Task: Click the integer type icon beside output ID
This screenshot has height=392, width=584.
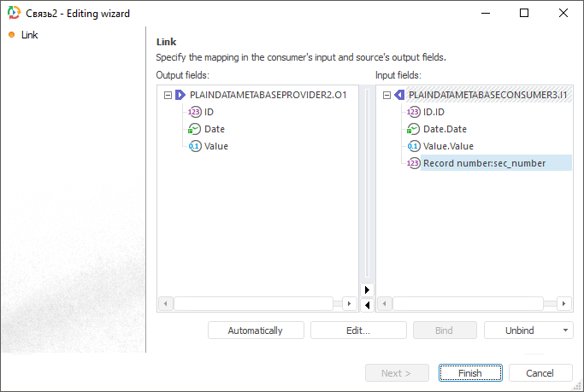Action: [194, 112]
